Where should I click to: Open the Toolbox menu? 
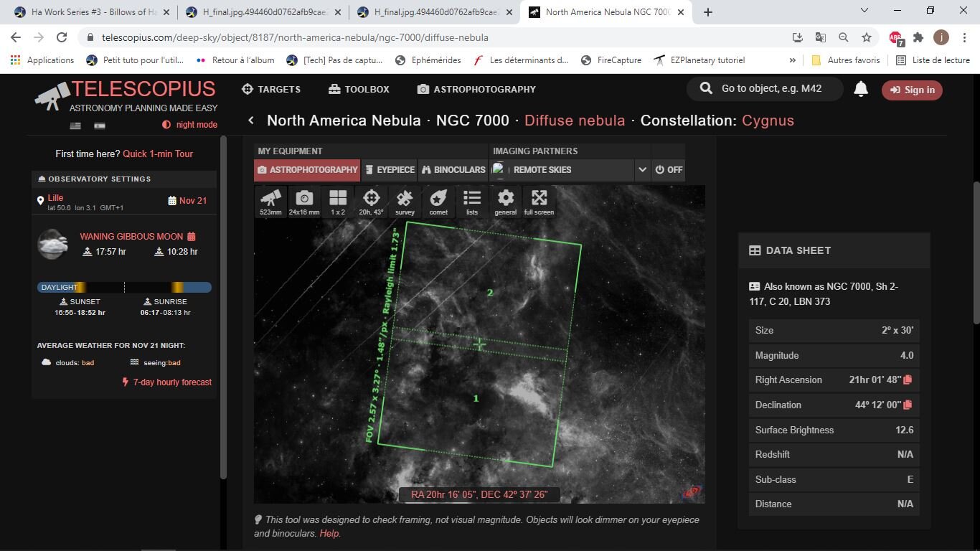point(359,90)
